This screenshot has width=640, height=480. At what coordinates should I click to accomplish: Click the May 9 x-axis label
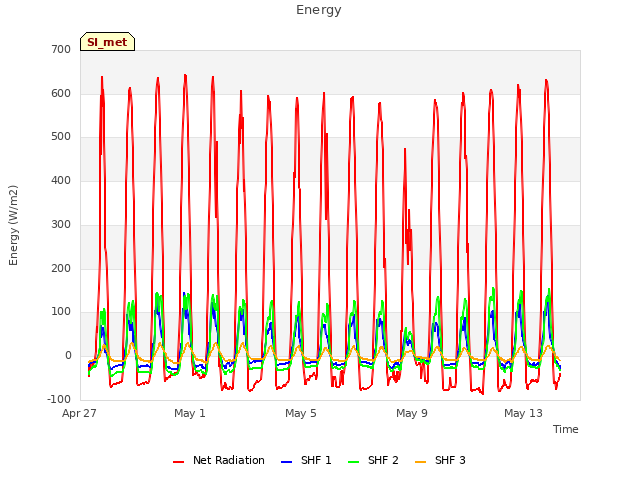(x=412, y=413)
